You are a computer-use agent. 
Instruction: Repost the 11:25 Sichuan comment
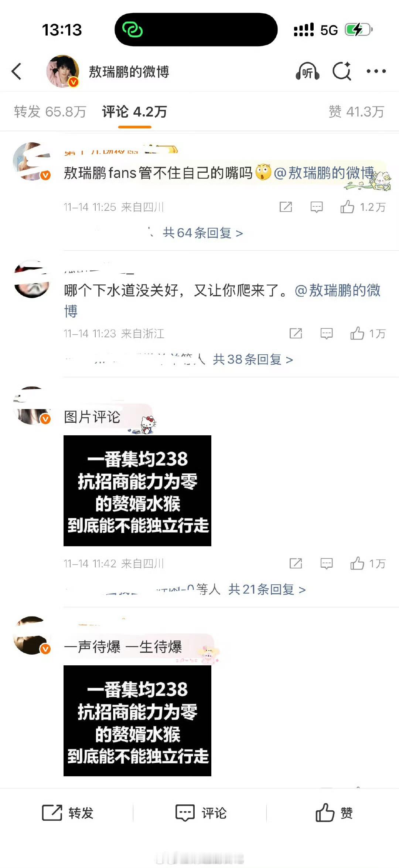[286, 207]
